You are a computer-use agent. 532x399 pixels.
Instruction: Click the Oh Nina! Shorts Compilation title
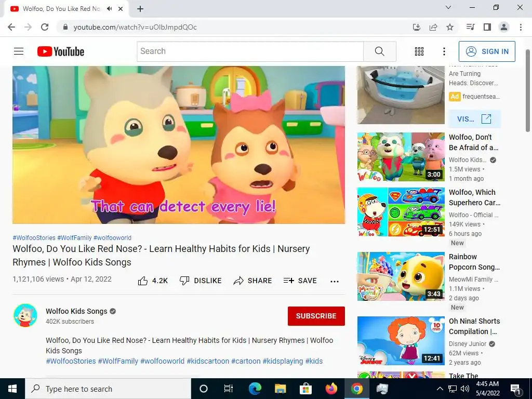coord(474,326)
